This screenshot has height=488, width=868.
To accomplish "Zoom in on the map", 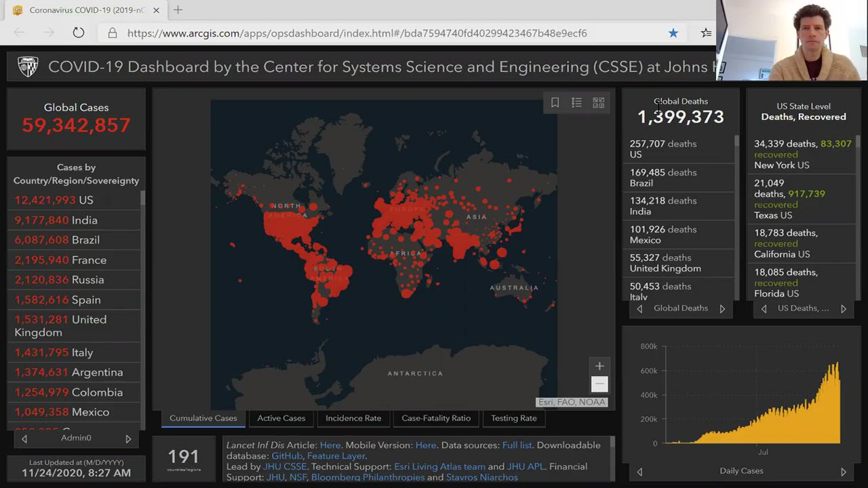I will pyautogui.click(x=599, y=366).
